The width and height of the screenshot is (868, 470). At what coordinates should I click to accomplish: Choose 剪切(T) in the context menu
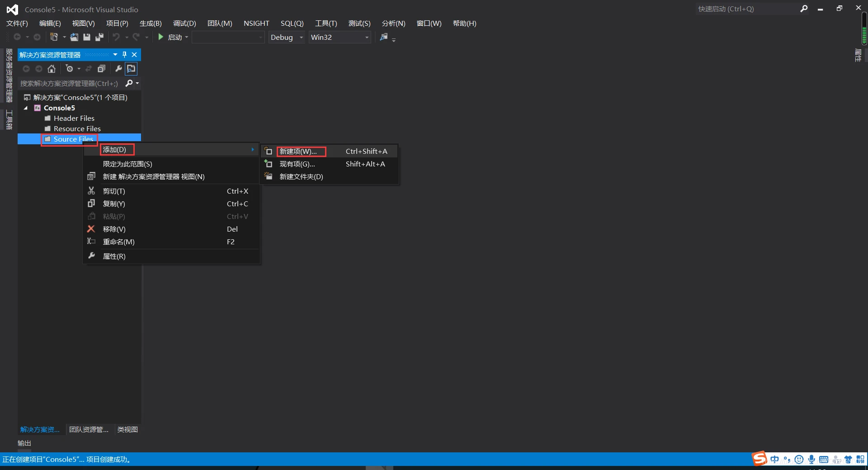[171, 191]
